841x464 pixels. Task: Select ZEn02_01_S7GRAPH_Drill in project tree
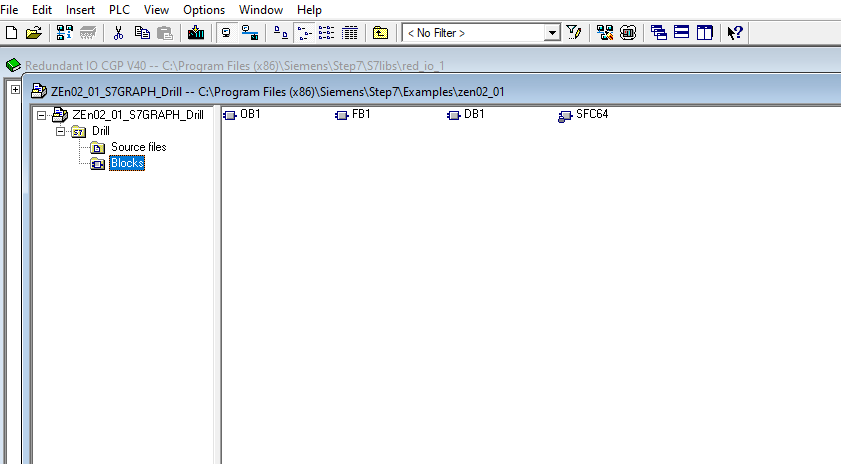(138, 115)
